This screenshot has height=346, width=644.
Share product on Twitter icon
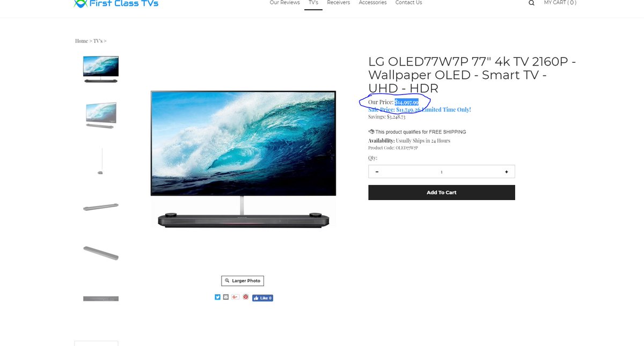[x=217, y=297]
